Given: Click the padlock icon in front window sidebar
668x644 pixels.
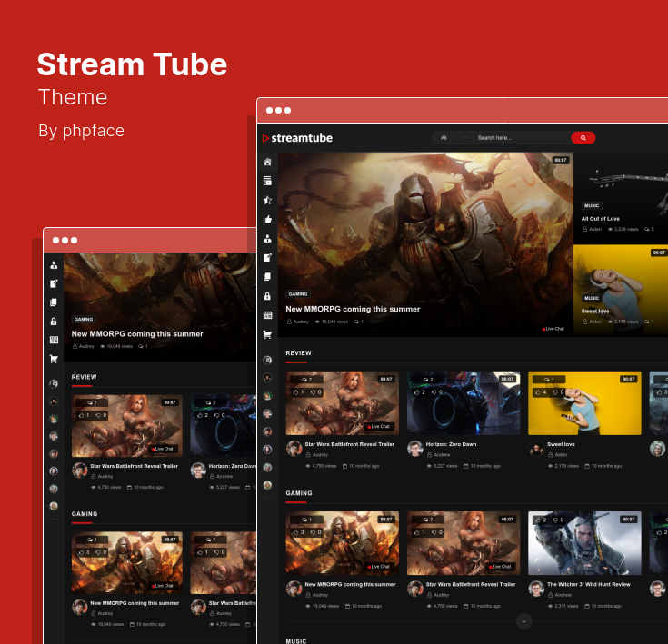Looking at the screenshot, I should 267,296.
